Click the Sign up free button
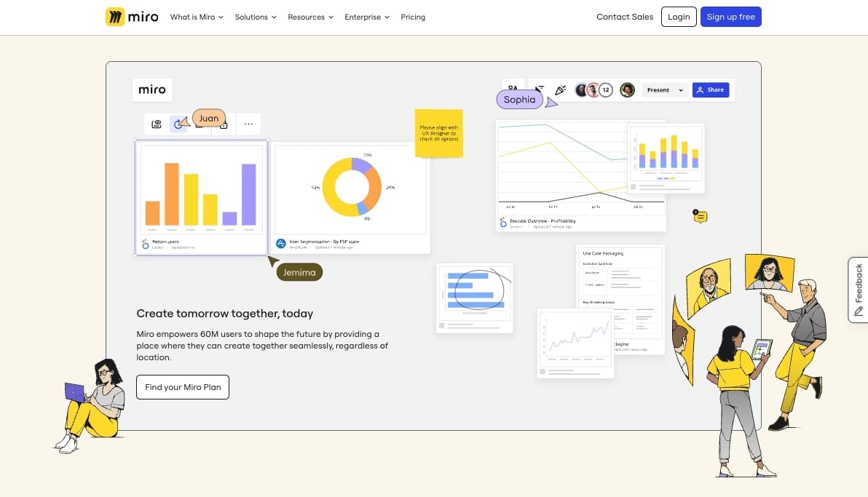Screen dimensions: 868x497 tap(730, 17)
